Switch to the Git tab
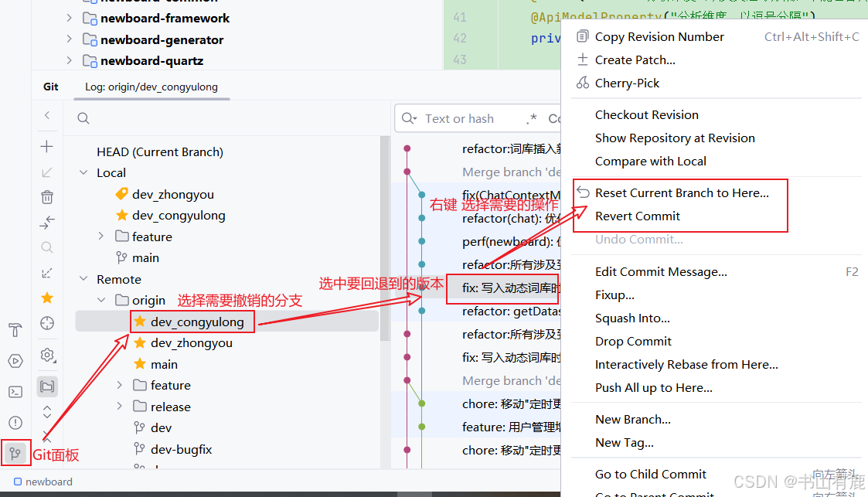The image size is (868, 497). [x=51, y=87]
